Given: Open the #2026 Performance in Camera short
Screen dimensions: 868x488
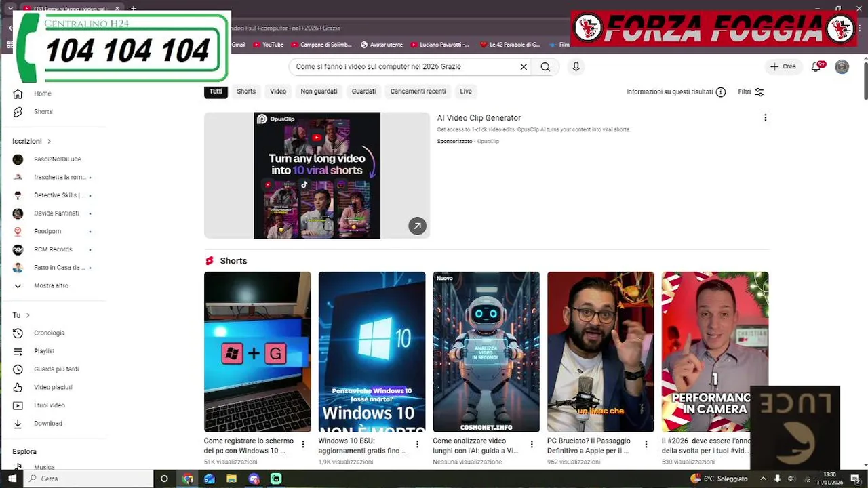Looking at the screenshot, I should [715, 352].
